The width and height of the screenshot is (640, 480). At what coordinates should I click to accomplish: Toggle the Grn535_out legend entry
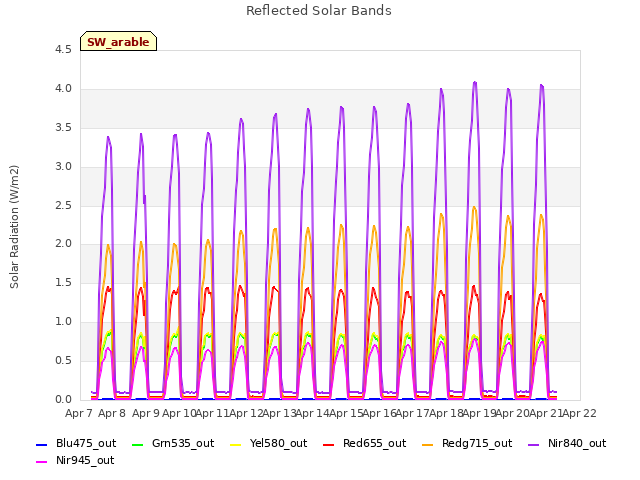[x=173, y=443]
